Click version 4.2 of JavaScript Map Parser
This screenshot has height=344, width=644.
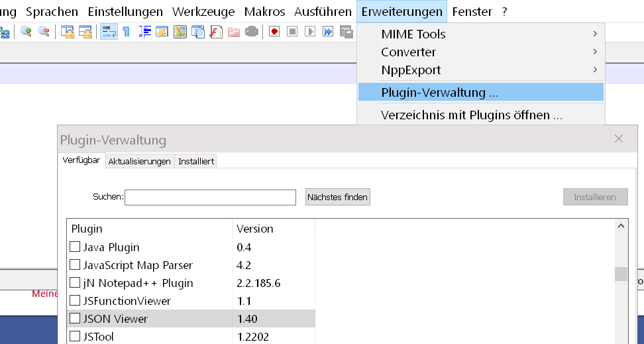click(x=244, y=265)
